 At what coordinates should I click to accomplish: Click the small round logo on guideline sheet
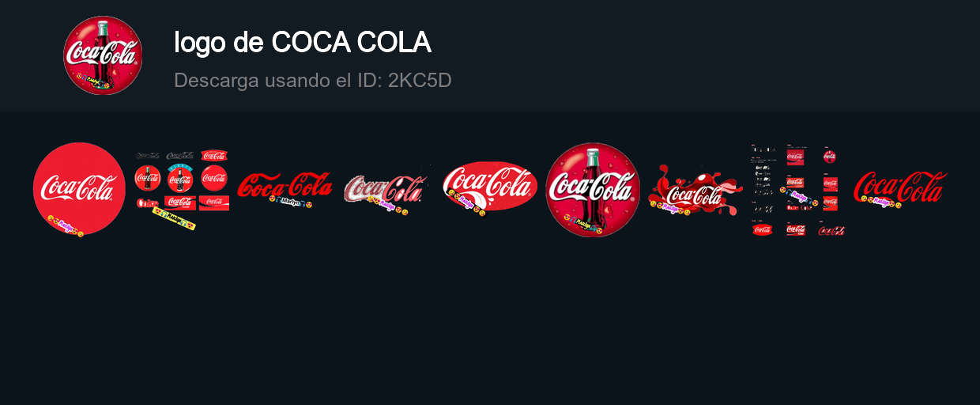point(829,156)
